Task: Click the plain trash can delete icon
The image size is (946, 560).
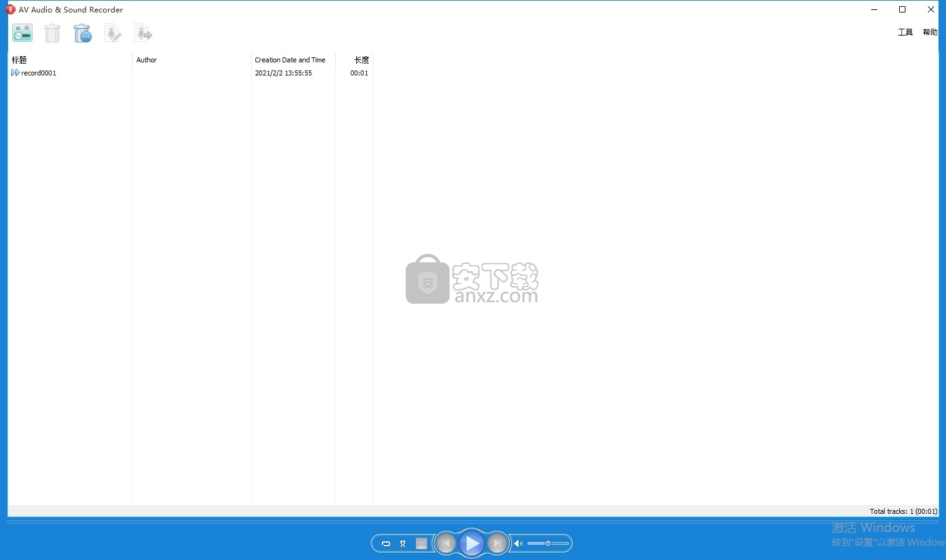Action: pyautogui.click(x=52, y=33)
